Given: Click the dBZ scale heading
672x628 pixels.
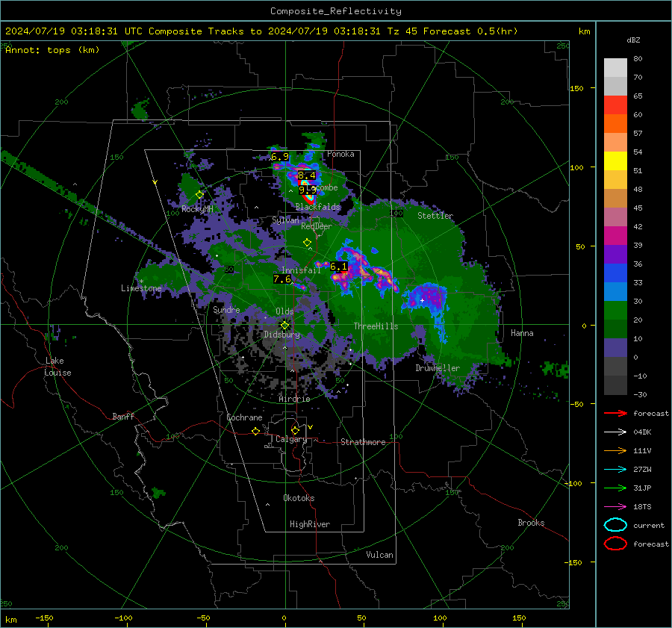Looking at the screenshot, I should 633,40.
